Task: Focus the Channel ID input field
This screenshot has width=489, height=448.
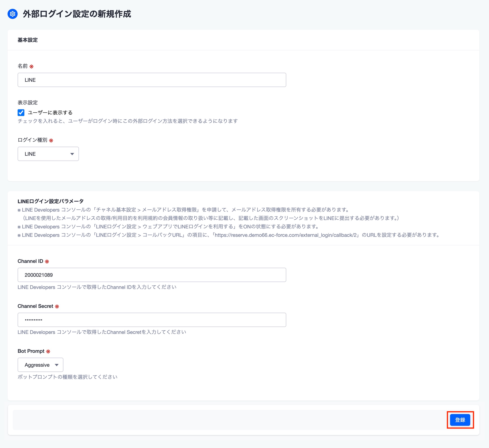Action: click(x=152, y=275)
